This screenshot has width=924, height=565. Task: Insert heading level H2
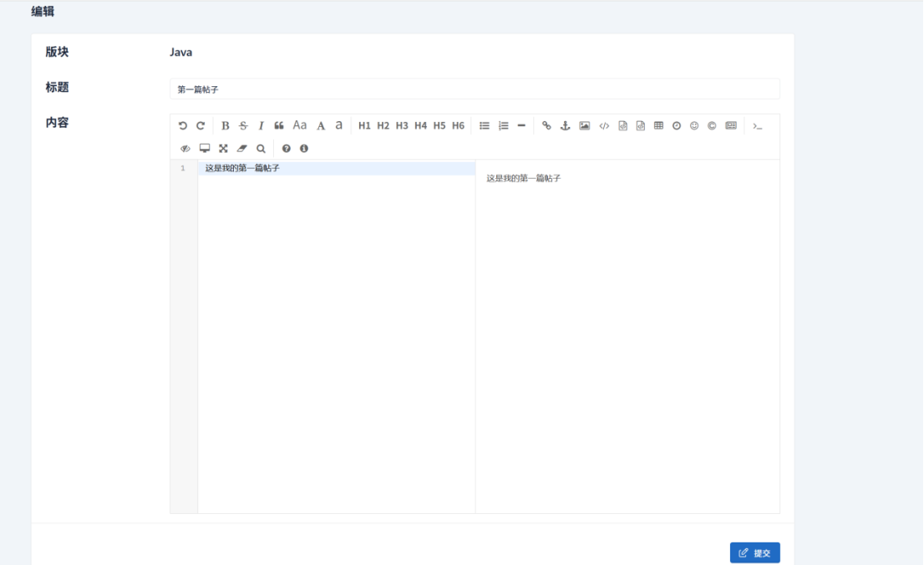click(x=383, y=125)
